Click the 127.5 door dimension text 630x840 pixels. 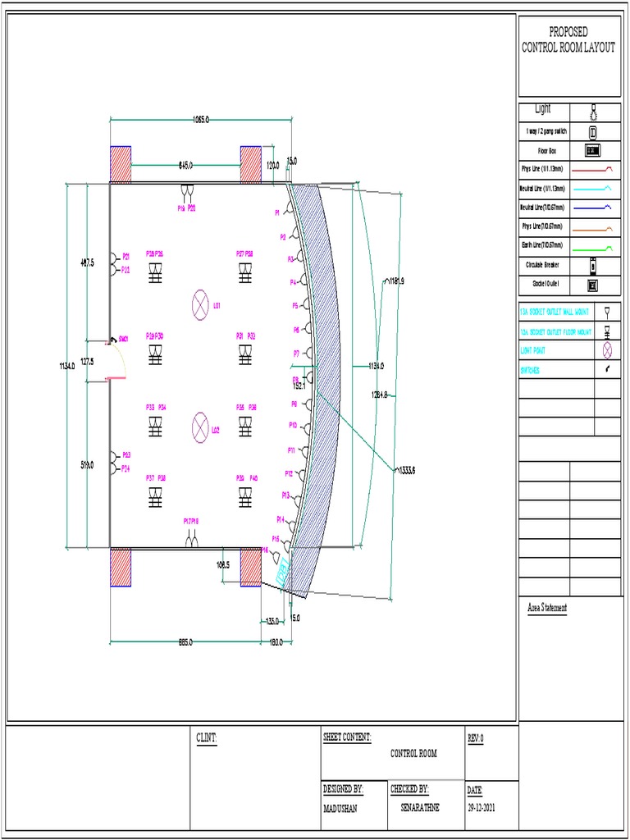87,362
